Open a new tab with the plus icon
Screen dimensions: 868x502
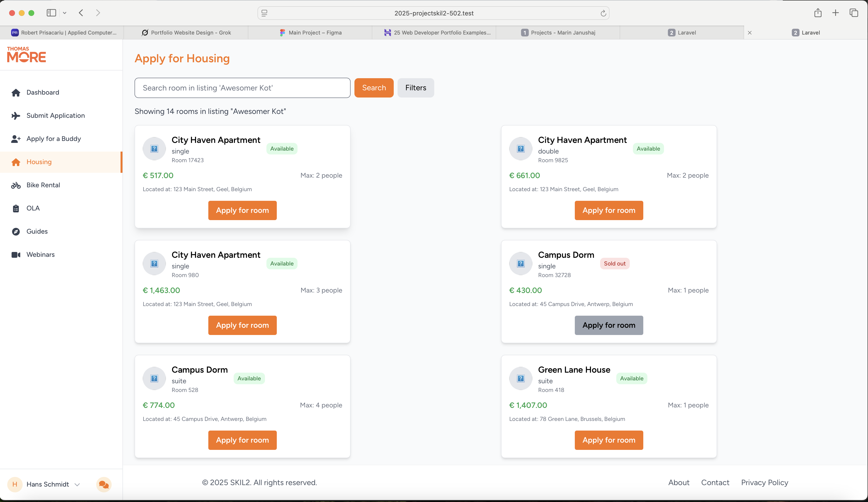point(836,13)
